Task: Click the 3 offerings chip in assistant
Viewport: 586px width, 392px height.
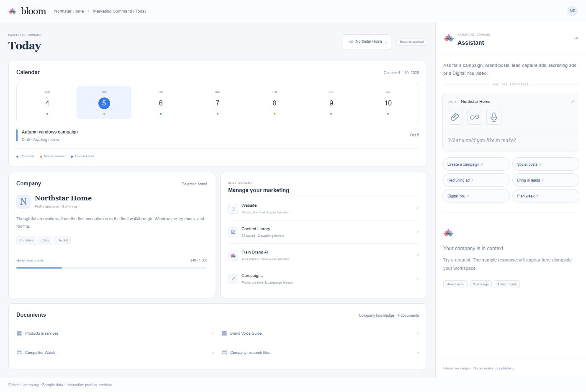Action: [x=481, y=284]
